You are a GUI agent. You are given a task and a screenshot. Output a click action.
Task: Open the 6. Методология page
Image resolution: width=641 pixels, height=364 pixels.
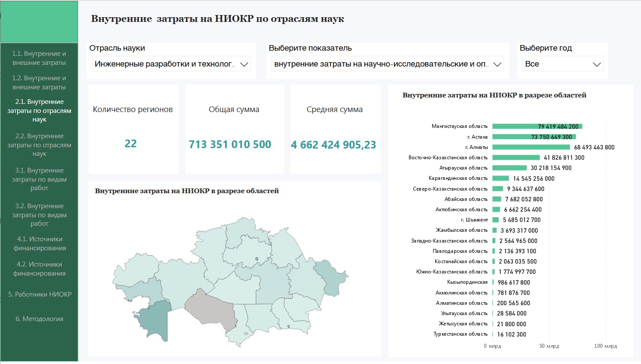40,319
